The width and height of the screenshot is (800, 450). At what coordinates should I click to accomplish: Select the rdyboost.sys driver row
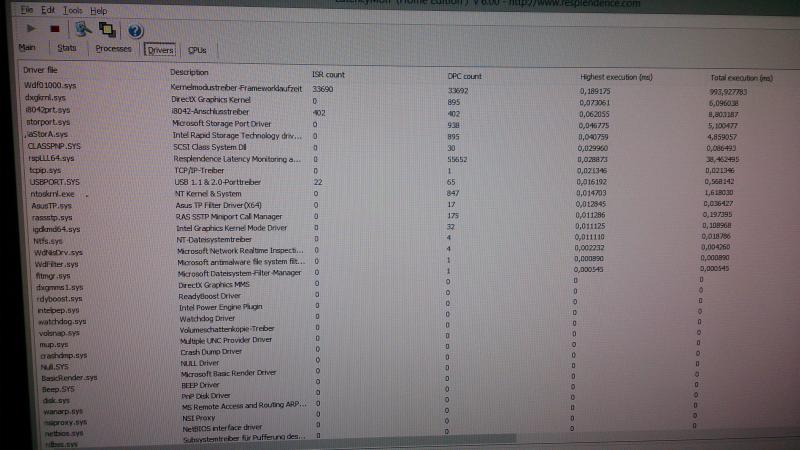pos(60,298)
